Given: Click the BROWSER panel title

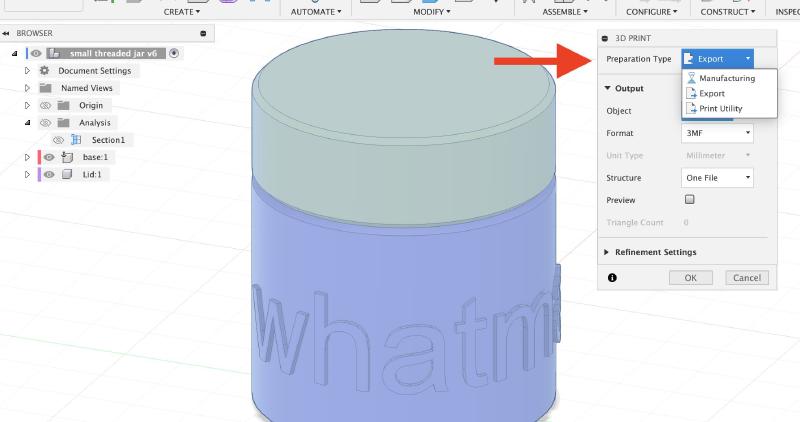Looking at the screenshot, I should tap(34, 33).
